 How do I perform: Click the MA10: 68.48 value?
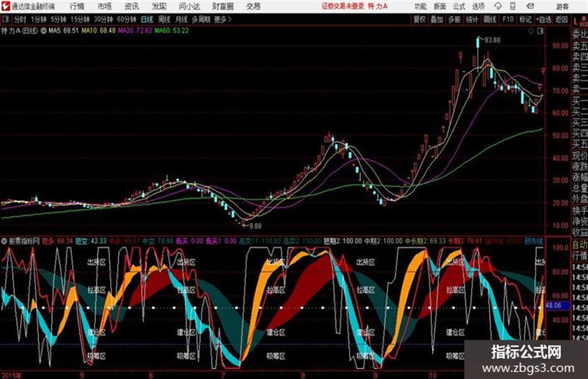tap(99, 30)
